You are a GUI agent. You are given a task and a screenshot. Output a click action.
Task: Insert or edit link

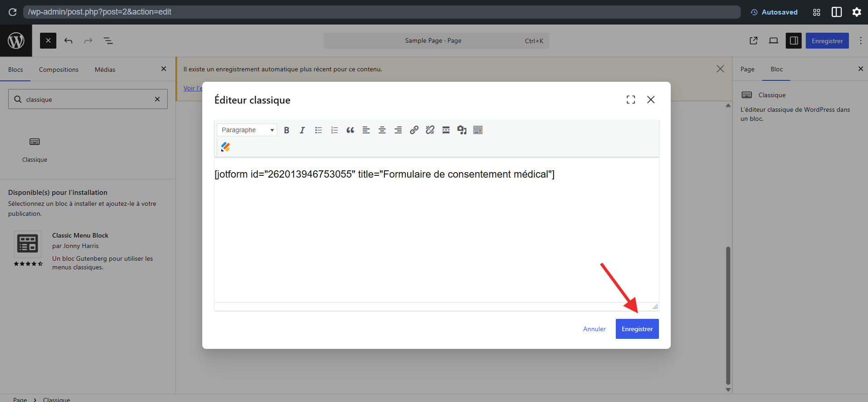point(414,130)
